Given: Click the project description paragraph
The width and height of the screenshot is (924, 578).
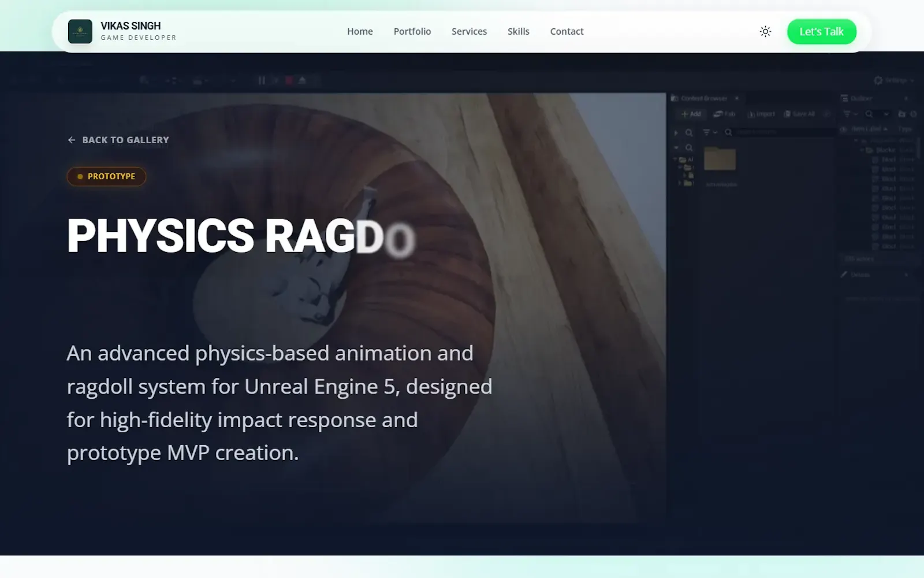Looking at the screenshot, I should pos(280,403).
